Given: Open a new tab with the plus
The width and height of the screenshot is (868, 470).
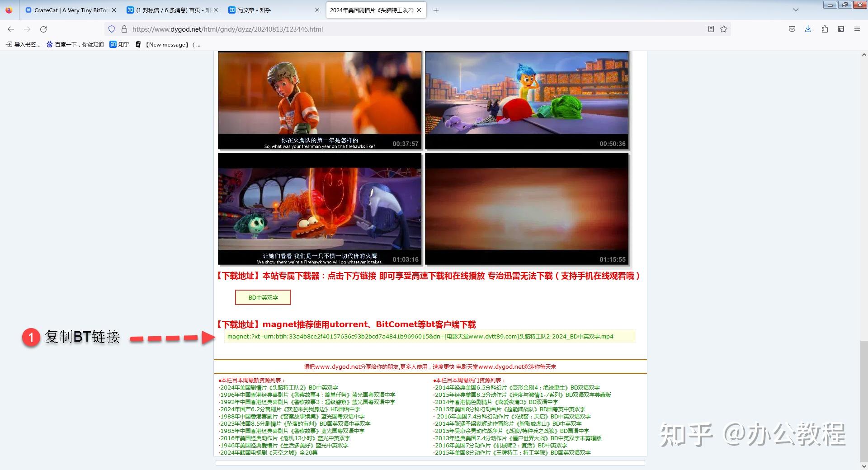Looking at the screenshot, I should coord(436,10).
